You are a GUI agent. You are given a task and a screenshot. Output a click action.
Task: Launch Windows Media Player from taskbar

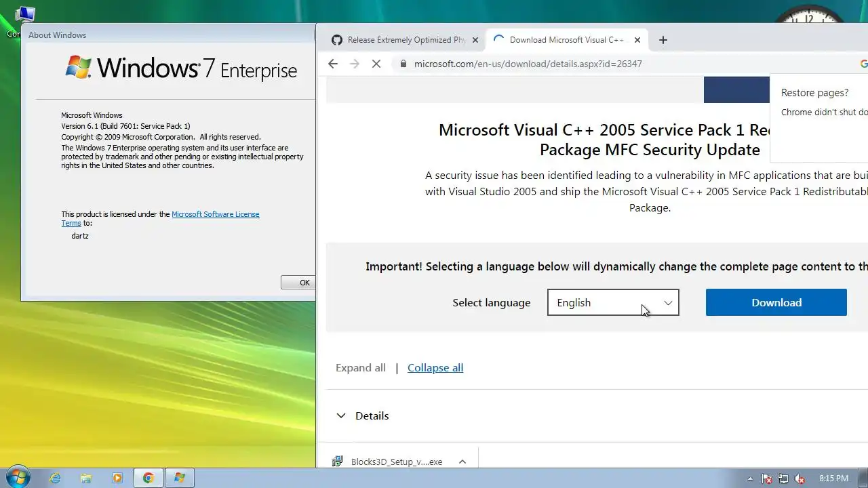pos(117,478)
